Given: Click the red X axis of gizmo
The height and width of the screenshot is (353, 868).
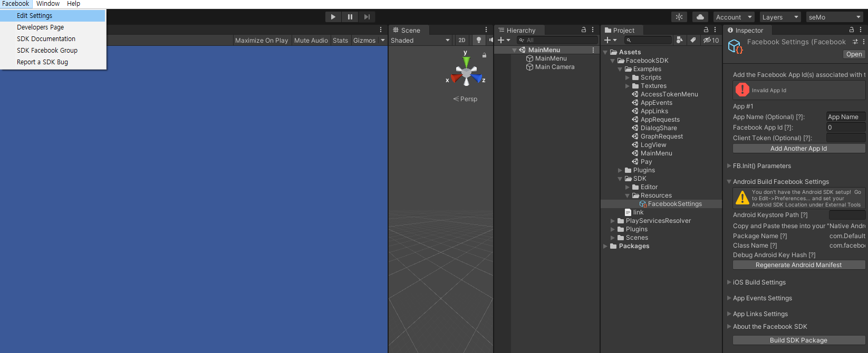Looking at the screenshot, I should pos(456,79).
